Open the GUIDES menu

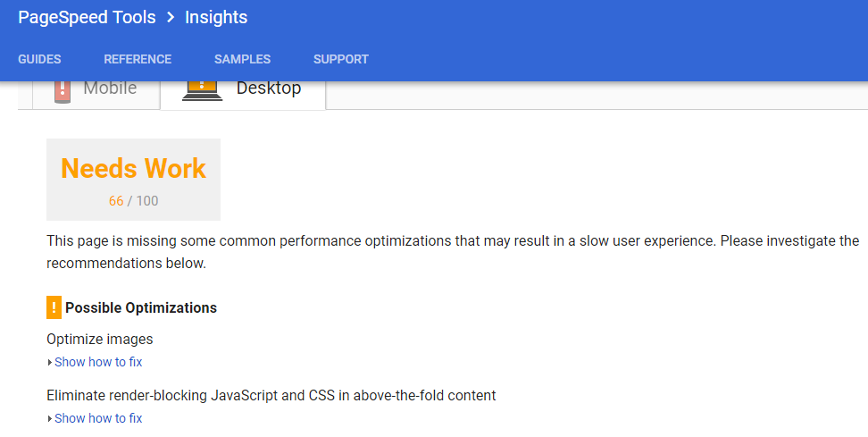tap(39, 59)
